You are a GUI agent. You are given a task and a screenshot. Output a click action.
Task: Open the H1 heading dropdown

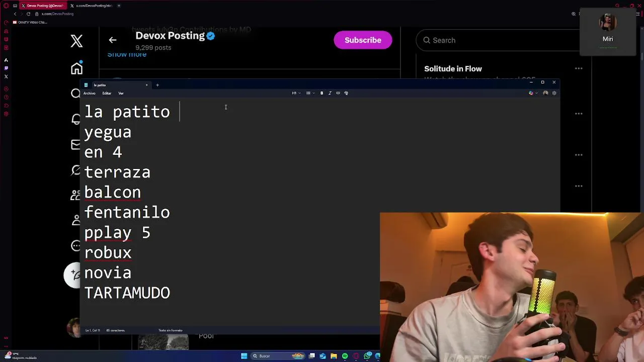[296, 93]
